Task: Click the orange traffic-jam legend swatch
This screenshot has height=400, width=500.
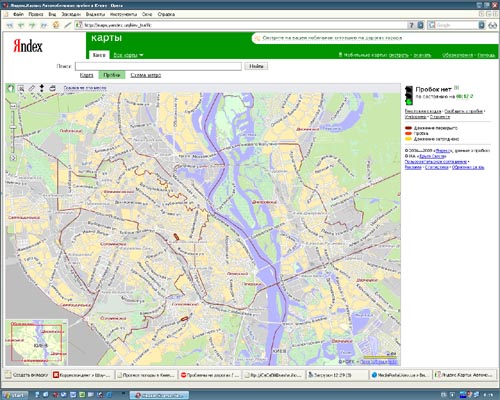Action: (x=408, y=133)
